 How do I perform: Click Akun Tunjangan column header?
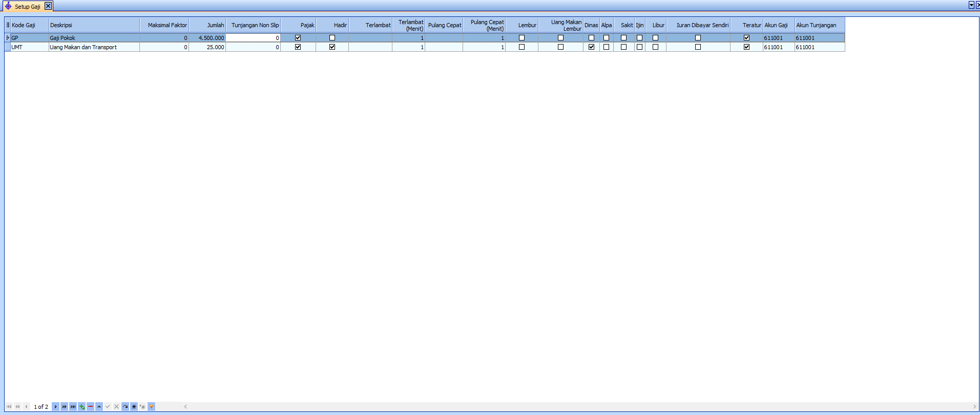[x=820, y=25]
